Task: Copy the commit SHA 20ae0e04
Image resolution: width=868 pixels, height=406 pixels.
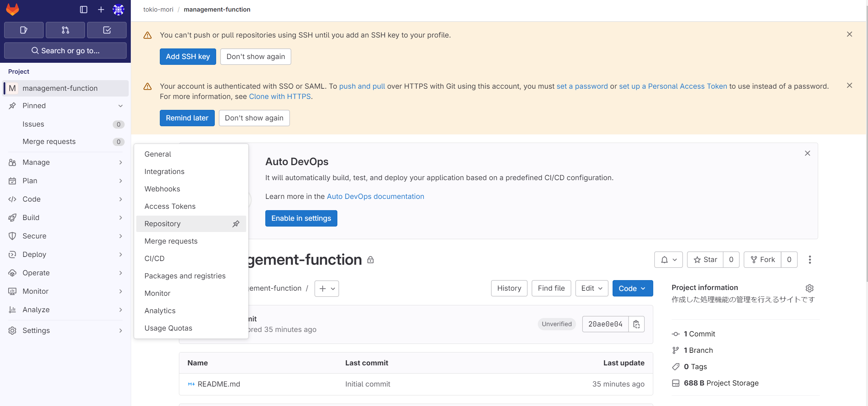Action: tap(636, 324)
